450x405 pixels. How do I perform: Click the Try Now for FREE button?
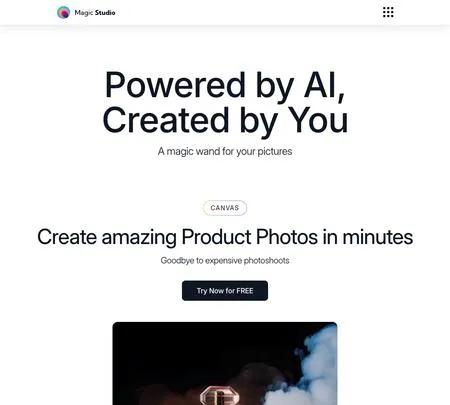pyautogui.click(x=225, y=291)
